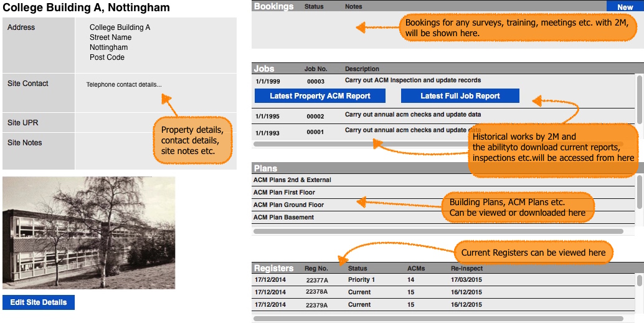644x323 pixels.
Task: Click the Reg No. column header
Action: coord(316,268)
